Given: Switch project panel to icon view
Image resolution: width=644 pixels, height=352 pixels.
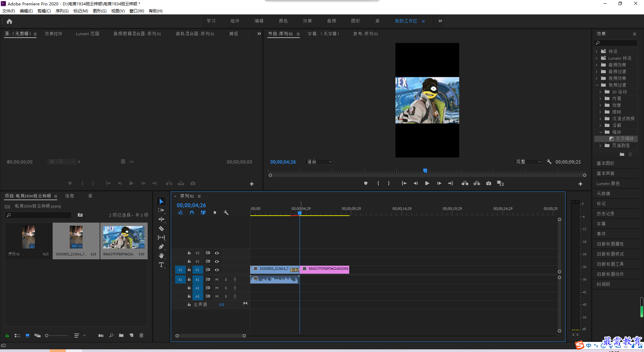Looking at the screenshot, I should pos(28,335).
